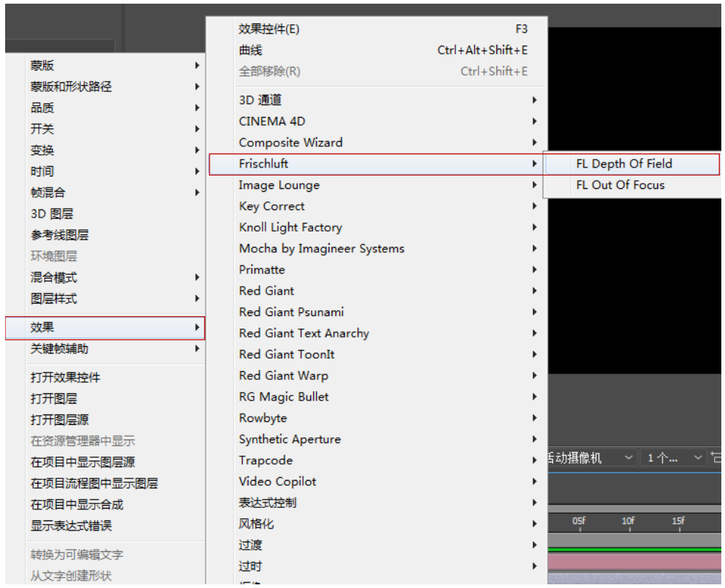Expand the Video Copilot category

(376, 481)
